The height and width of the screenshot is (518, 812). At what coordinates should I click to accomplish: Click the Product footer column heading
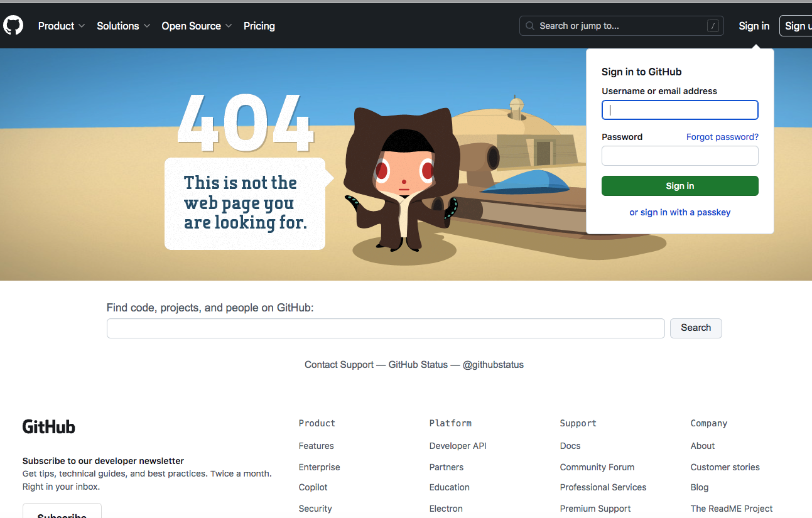pos(317,423)
